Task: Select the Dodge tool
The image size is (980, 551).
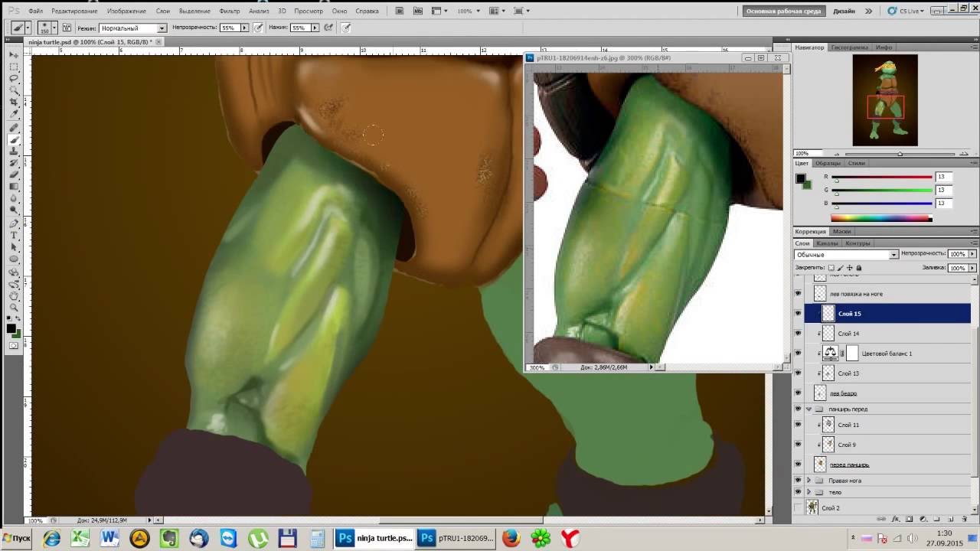Action: coord(14,210)
